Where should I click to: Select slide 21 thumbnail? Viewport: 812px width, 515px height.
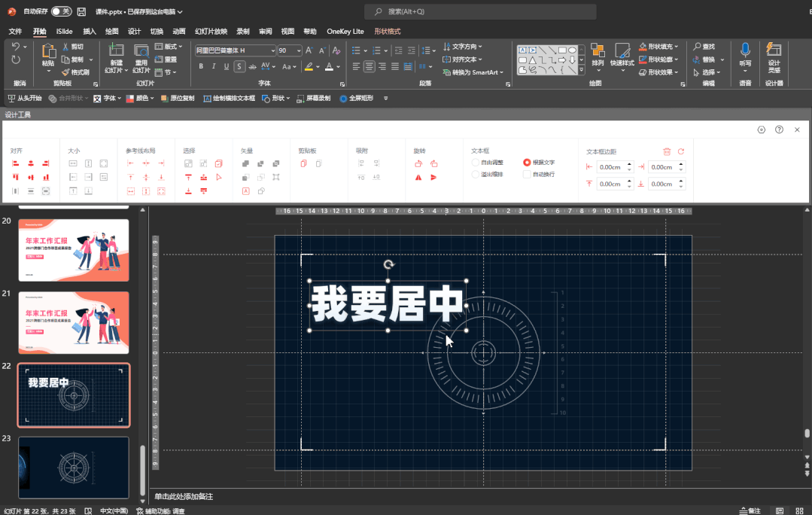pos(74,322)
